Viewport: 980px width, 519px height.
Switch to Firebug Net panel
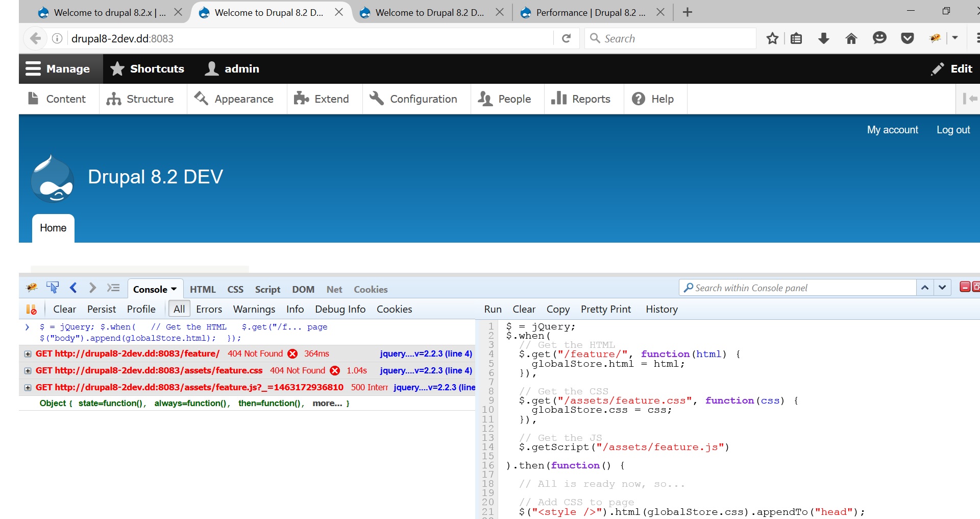(x=334, y=289)
